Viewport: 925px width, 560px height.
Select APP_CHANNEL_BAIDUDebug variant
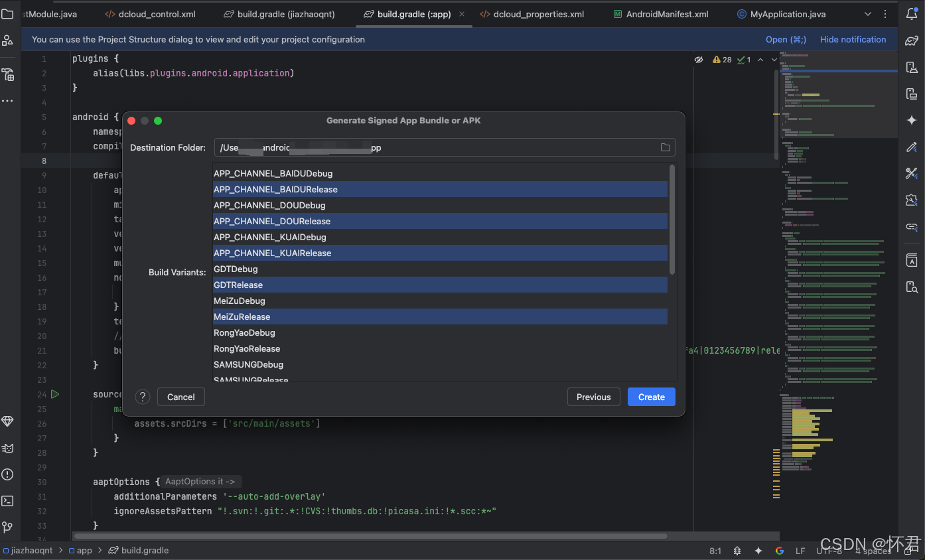tap(440, 173)
